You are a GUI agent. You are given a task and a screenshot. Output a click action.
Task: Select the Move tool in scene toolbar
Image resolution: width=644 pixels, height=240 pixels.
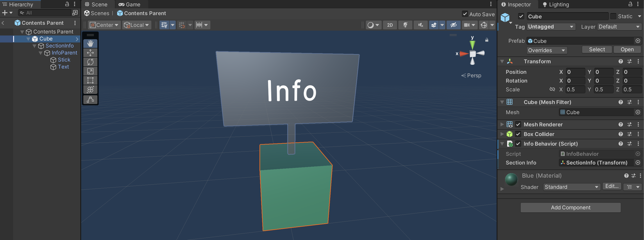90,53
